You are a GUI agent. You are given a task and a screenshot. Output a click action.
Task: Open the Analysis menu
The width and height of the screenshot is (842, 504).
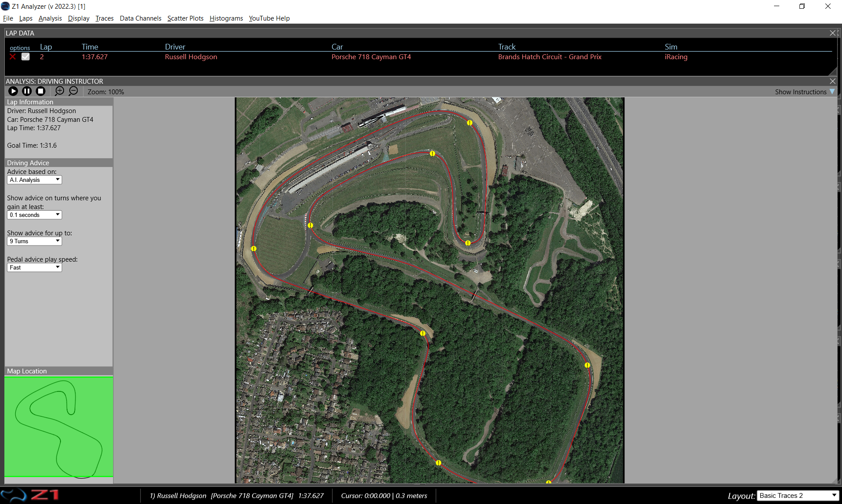tap(50, 18)
